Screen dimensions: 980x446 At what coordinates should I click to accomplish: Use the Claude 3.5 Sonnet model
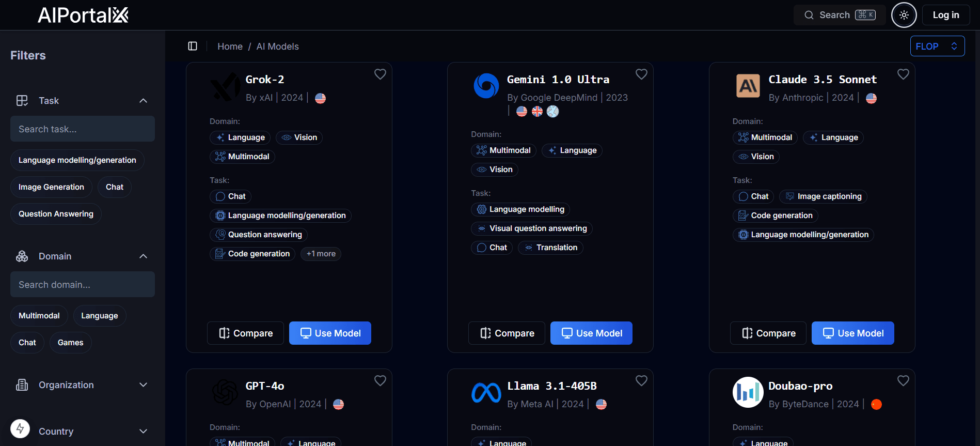click(853, 333)
